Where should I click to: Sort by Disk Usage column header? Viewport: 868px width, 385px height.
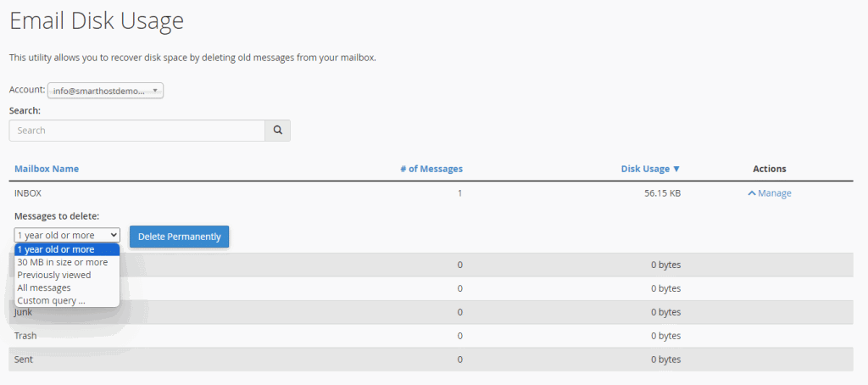point(650,169)
